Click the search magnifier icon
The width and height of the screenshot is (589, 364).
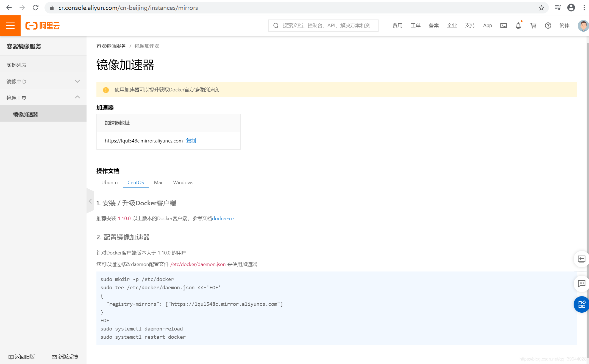tap(276, 26)
